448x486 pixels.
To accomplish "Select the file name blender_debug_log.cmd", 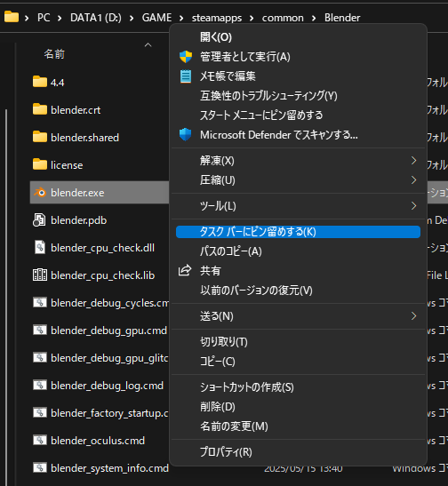I will [x=107, y=386].
